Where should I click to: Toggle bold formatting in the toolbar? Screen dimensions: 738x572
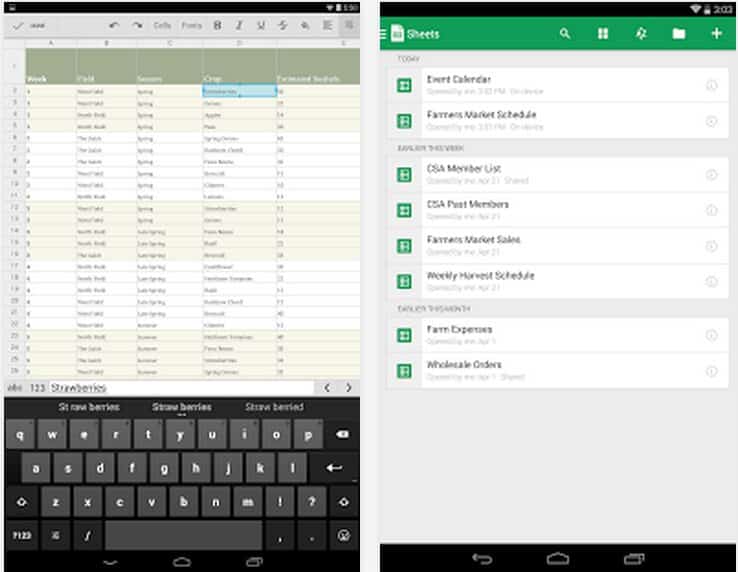217,25
